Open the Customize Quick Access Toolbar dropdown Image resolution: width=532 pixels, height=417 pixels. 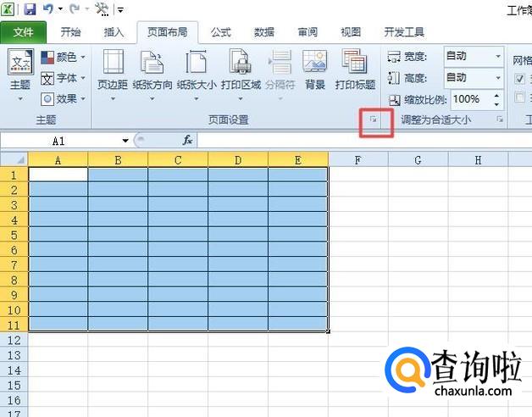120,10
